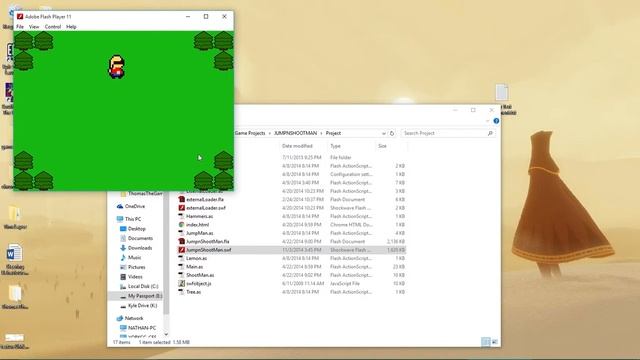The height and width of the screenshot is (360, 640).
Task: Click the Explorer refresh button
Action: (x=392, y=133)
